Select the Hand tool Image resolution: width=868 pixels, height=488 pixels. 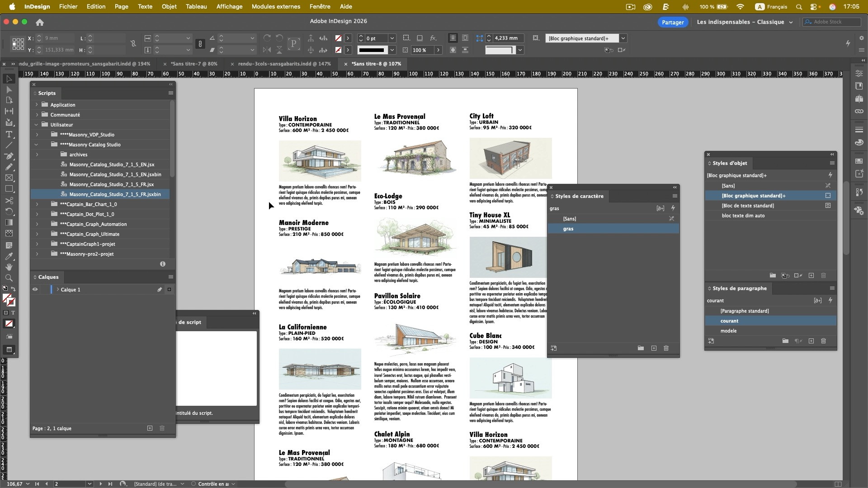coord(9,267)
